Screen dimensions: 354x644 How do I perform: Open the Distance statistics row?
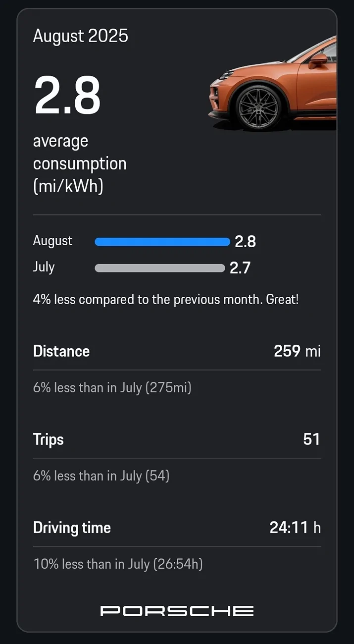click(x=61, y=351)
